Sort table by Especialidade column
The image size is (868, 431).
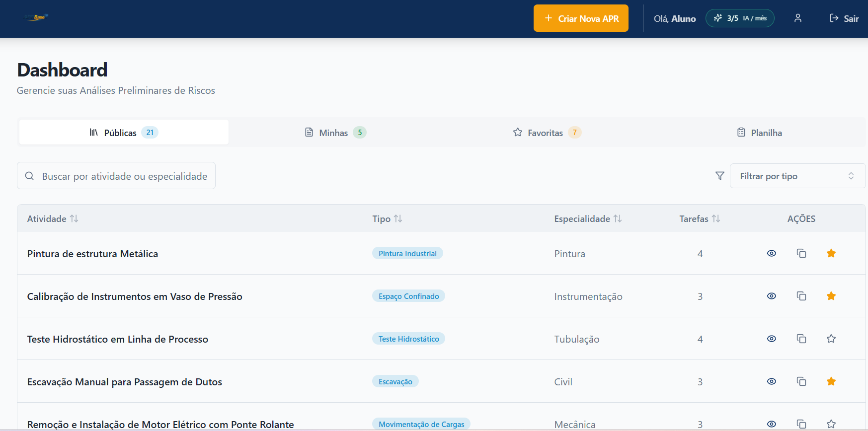point(588,218)
